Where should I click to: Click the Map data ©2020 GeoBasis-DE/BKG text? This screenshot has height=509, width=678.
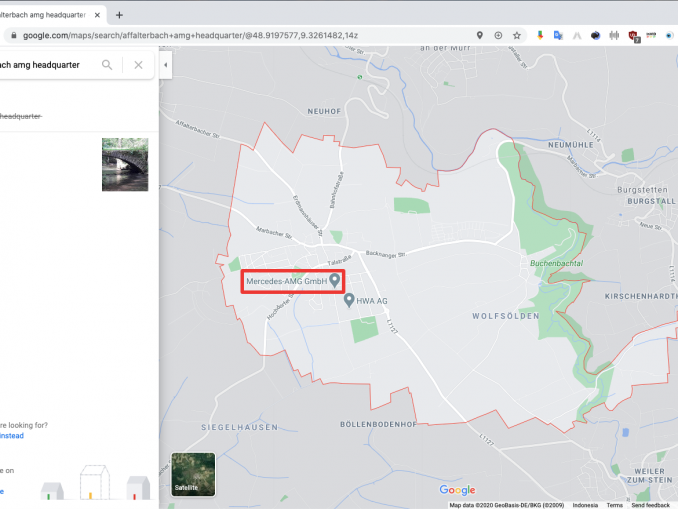[x=507, y=505]
